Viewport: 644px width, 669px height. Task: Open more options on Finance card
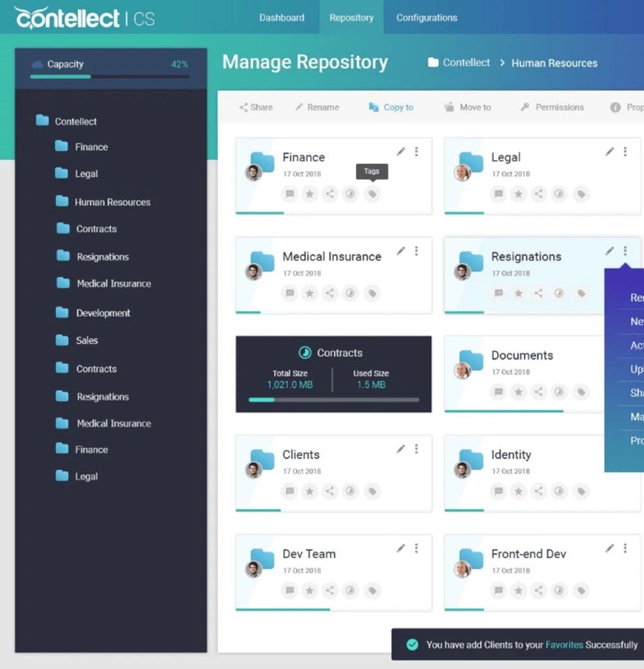[x=416, y=152]
